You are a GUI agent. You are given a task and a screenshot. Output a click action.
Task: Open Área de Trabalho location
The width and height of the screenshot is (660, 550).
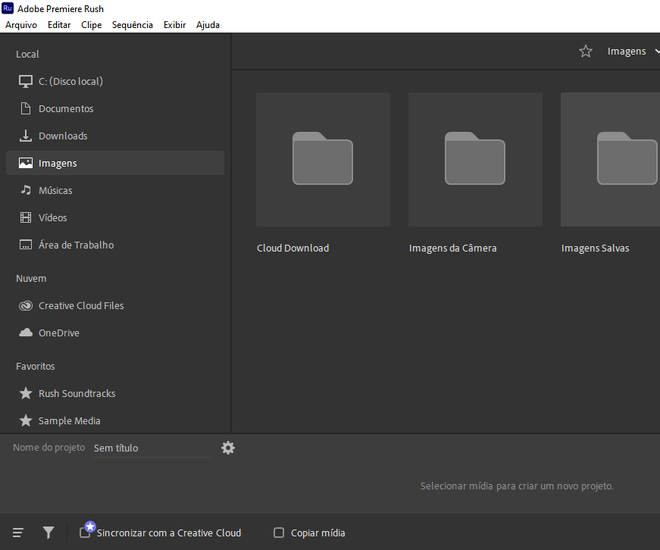(115, 245)
